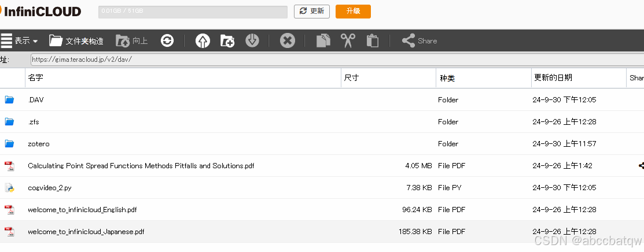Screen dimensions: 644x252
Task: Click the 7.38 KB size cell
Action: (x=419, y=188)
